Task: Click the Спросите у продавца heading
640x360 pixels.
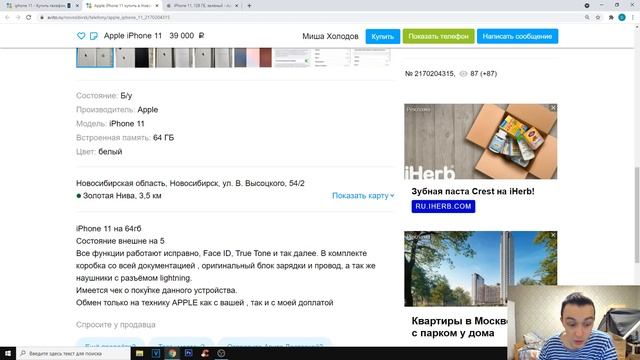Action: coord(116,325)
